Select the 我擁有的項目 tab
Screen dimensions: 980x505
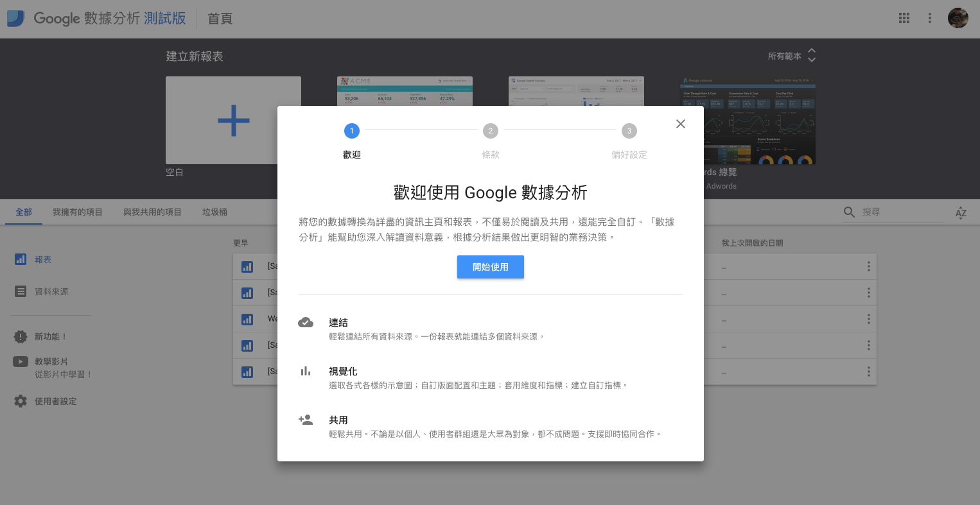(x=78, y=212)
